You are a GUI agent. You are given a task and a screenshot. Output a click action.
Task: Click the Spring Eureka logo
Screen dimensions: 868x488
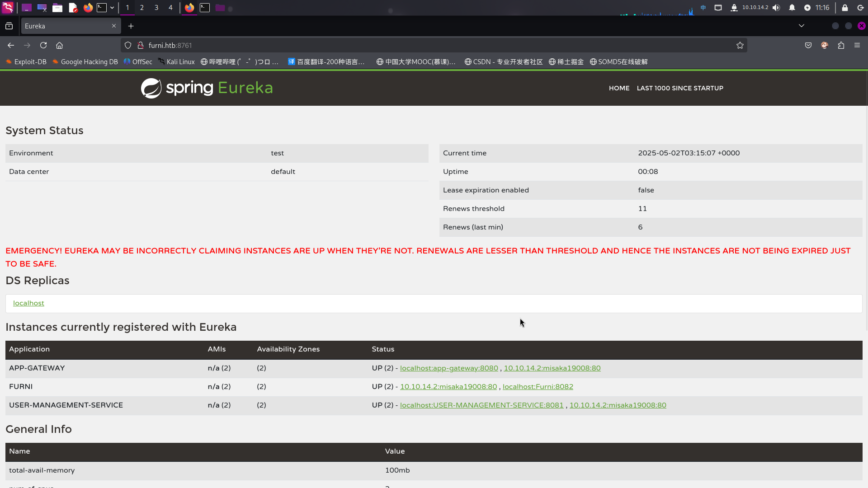[207, 88]
